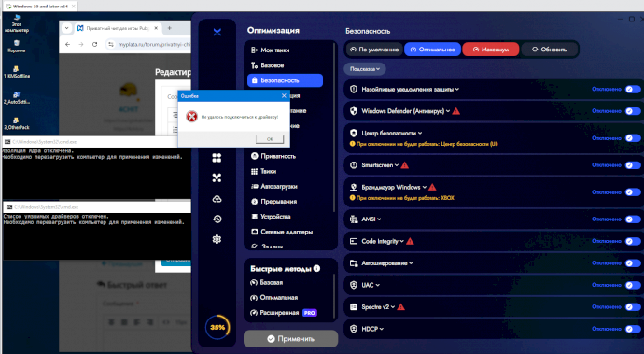Viewport: 644px width, 354px height.
Task: Toggle the Автошифрование switch
Action: pyautogui.click(x=633, y=263)
